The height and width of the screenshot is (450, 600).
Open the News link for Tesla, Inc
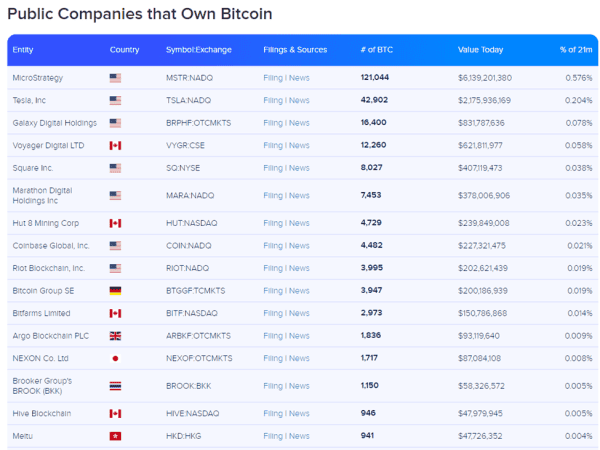click(x=299, y=100)
